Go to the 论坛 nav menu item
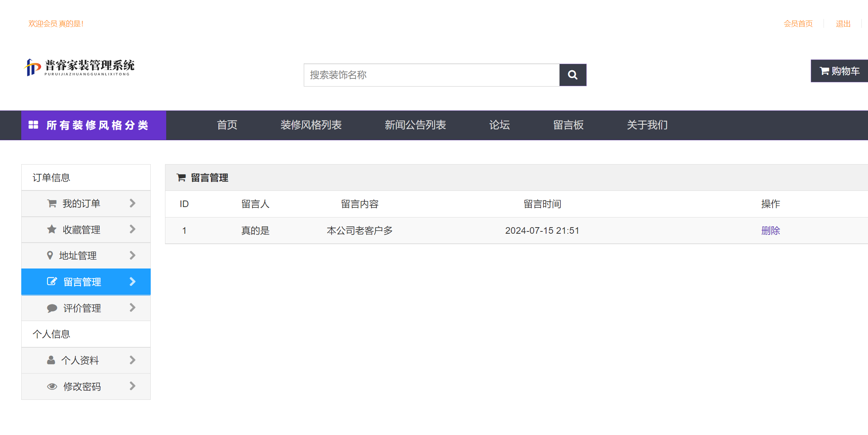The image size is (868, 435). coord(499,125)
